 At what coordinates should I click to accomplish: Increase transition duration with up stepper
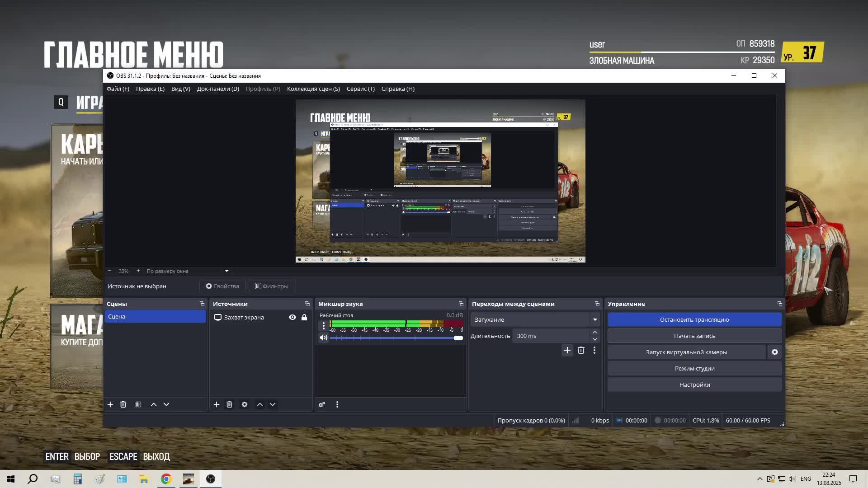click(595, 332)
